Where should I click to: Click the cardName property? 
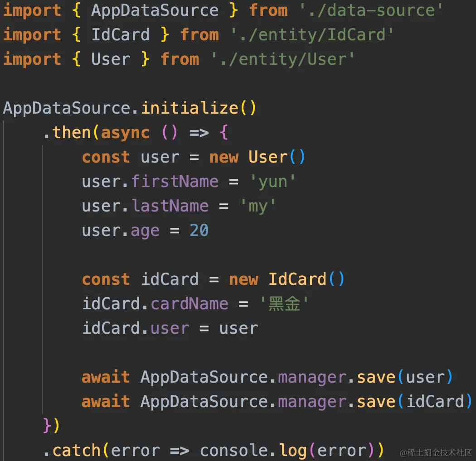(189, 304)
